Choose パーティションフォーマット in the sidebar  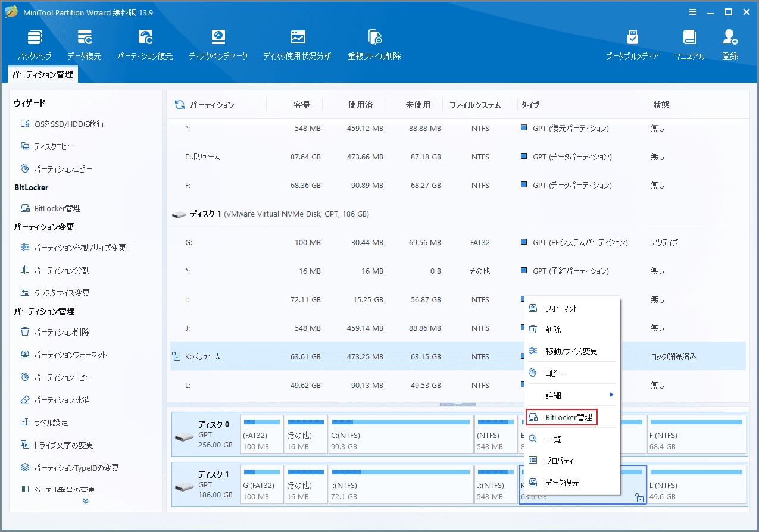click(64, 355)
